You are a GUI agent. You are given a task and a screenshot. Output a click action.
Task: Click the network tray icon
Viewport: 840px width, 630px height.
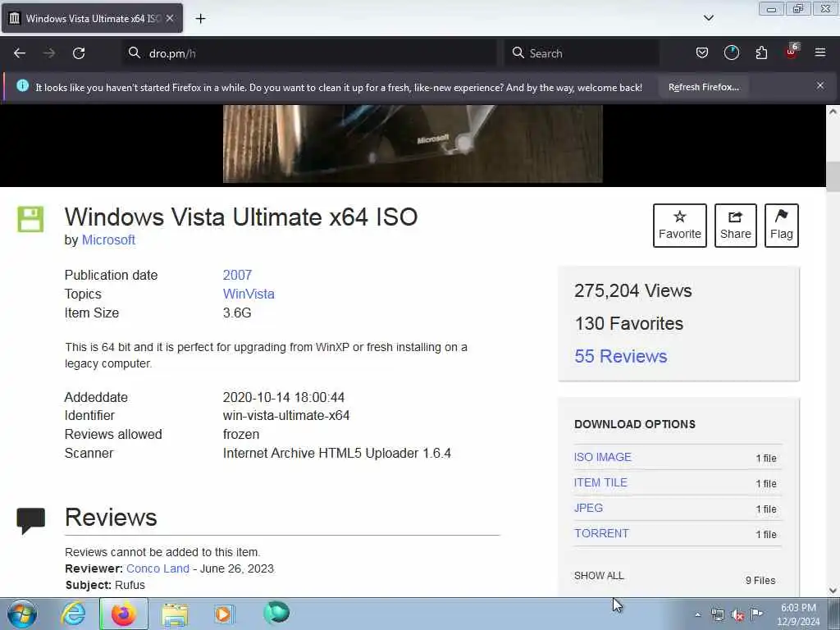(x=717, y=614)
